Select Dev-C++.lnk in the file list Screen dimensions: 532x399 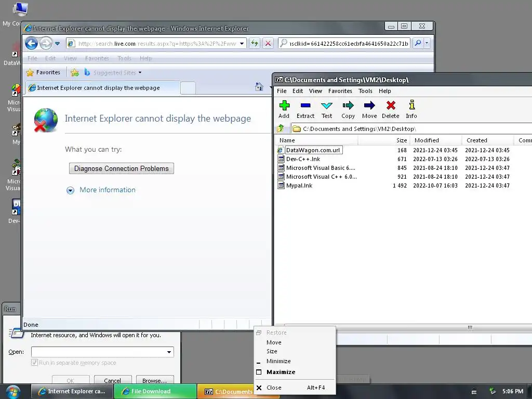coord(303,159)
